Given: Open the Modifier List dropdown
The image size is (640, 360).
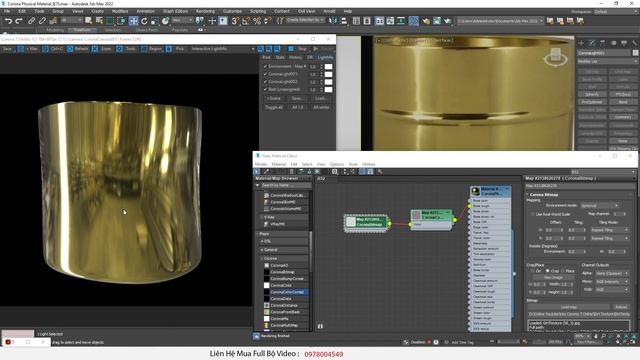Looking at the screenshot, I should [x=607, y=61].
